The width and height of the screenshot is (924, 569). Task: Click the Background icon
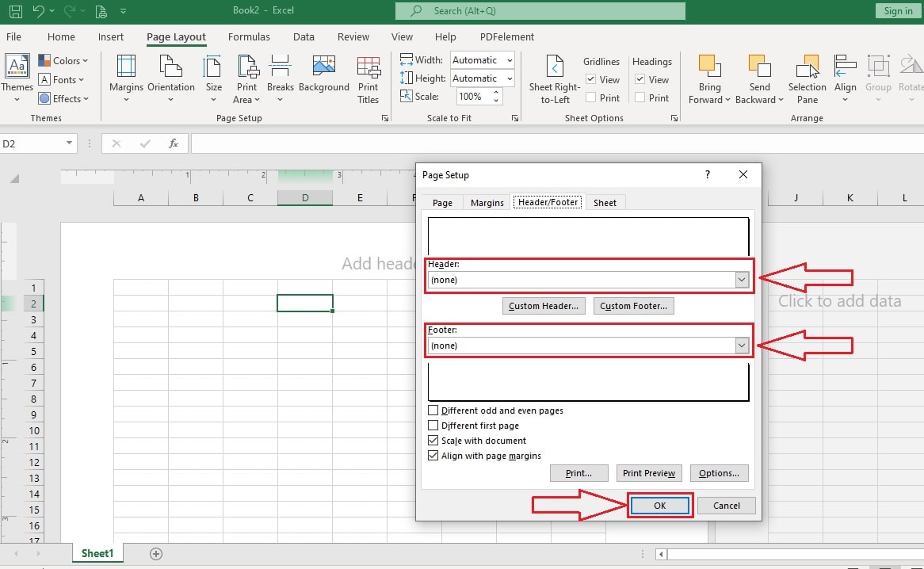pos(324,78)
